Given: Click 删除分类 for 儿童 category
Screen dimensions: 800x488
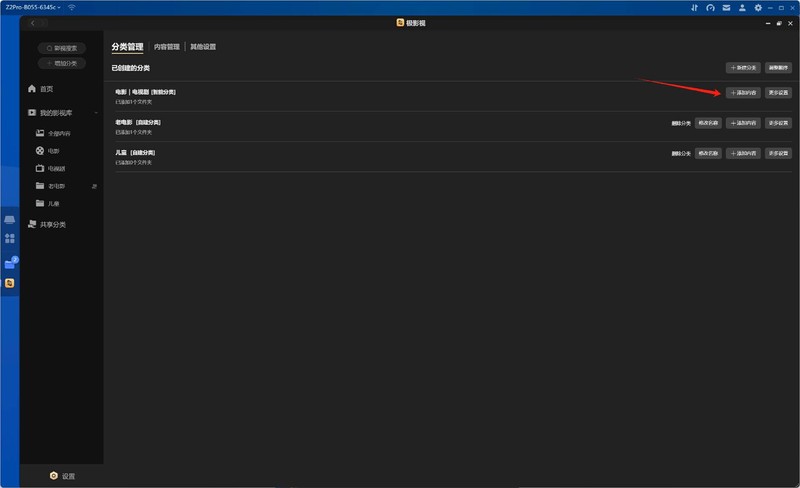Looking at the screenshot, I should click(681, 154).
